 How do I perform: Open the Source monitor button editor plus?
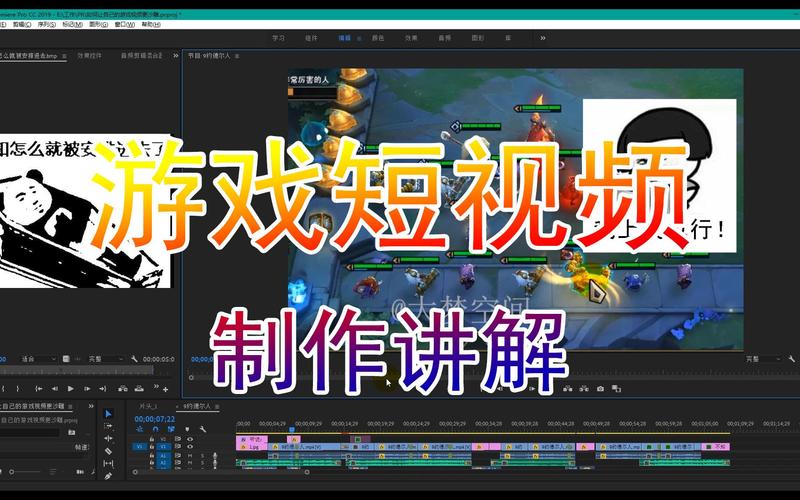(x=165, y=390)
